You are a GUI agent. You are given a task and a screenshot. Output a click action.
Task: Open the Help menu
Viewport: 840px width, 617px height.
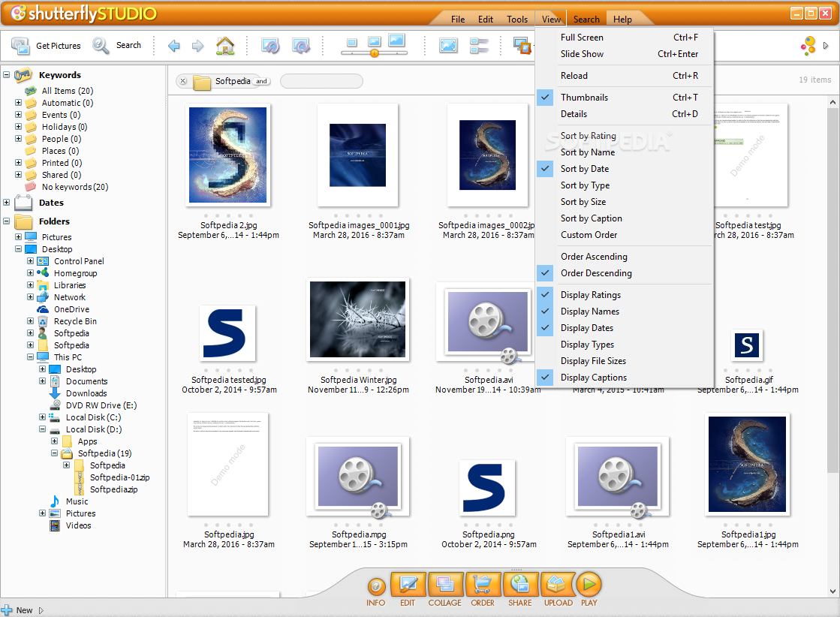click(x=622, y=20)
